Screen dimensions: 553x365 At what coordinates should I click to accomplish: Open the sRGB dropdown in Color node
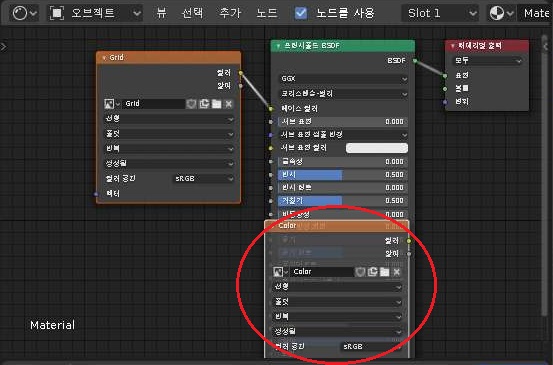372,347
